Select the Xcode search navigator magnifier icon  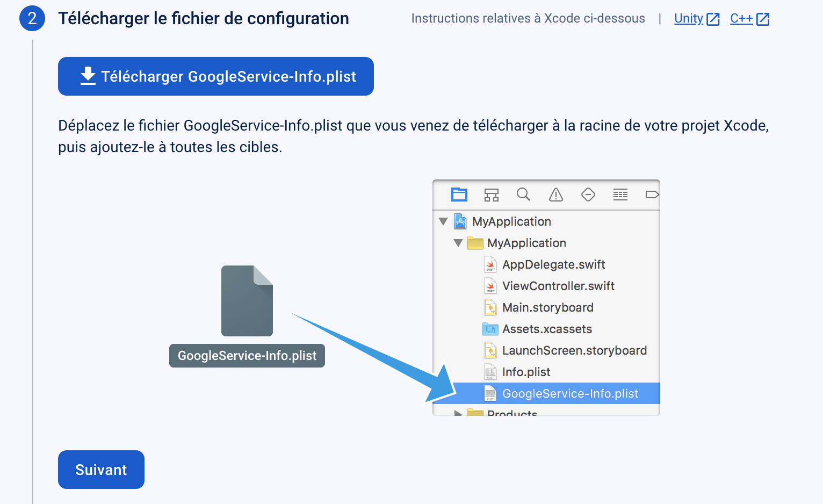523,195
